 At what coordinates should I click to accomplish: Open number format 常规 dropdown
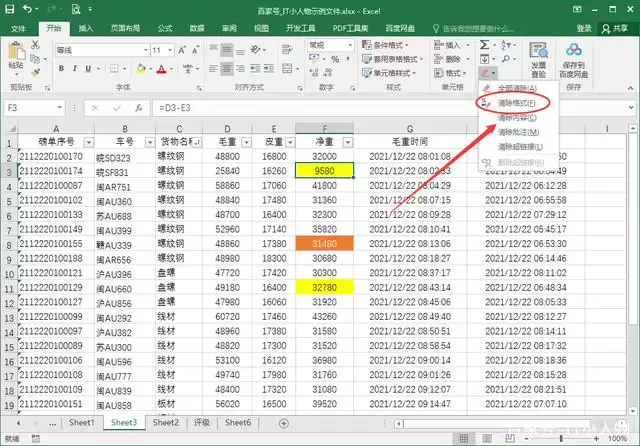[350, 45]
